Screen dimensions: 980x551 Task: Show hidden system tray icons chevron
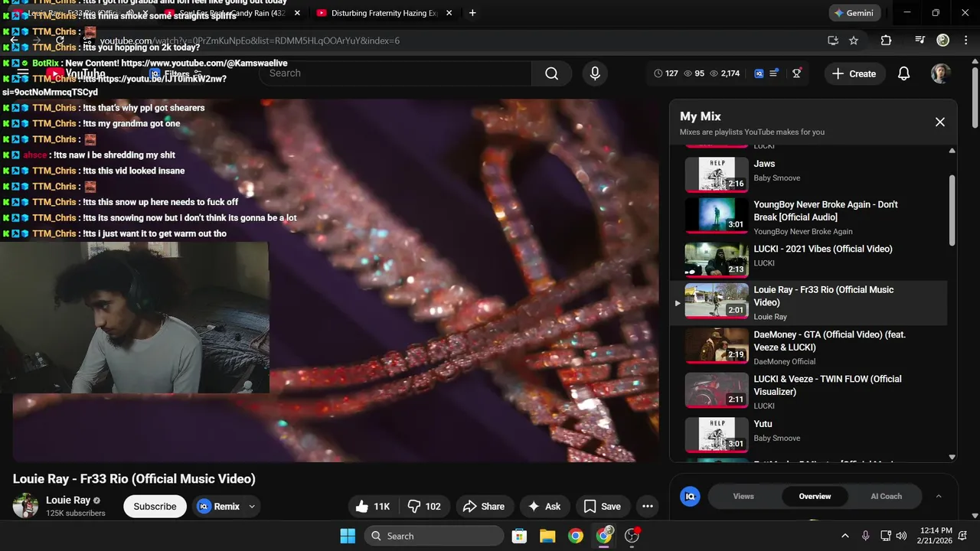click(x=845, y=536)
